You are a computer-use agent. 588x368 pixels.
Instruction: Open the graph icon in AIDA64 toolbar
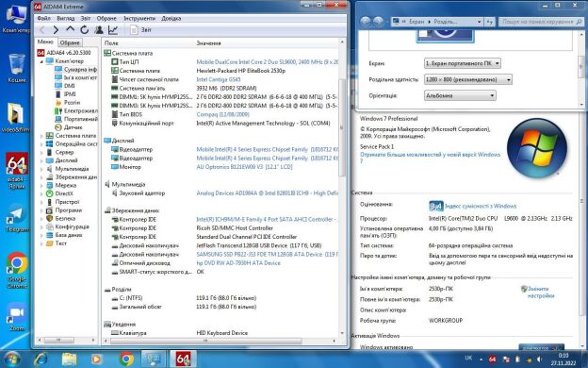click(113, 29)
